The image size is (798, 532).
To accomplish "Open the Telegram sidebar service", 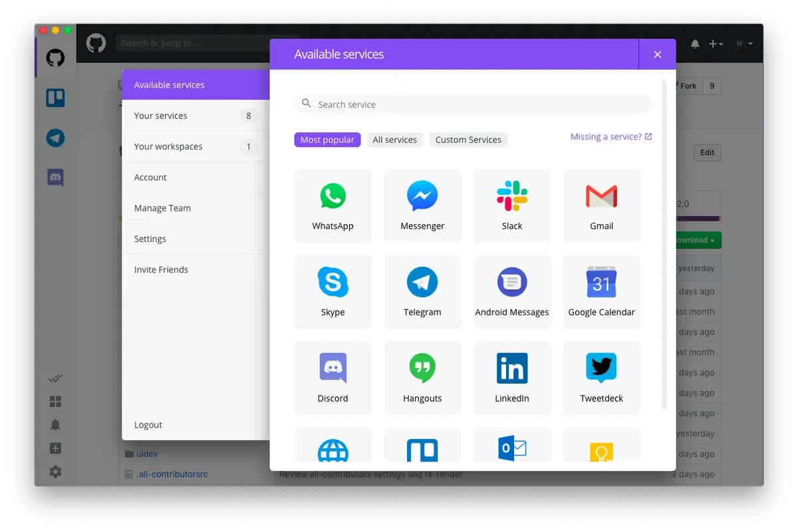I will click(x=55, y=138).
